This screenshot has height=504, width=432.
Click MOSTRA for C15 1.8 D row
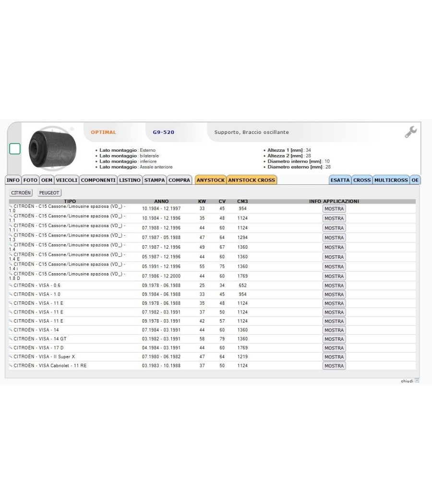point(334,276)
